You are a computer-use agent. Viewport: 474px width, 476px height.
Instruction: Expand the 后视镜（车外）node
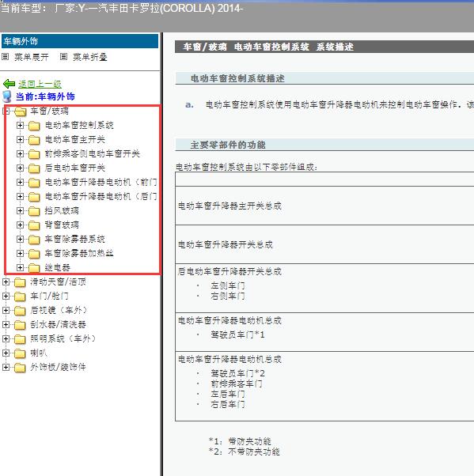coord(6,310)
